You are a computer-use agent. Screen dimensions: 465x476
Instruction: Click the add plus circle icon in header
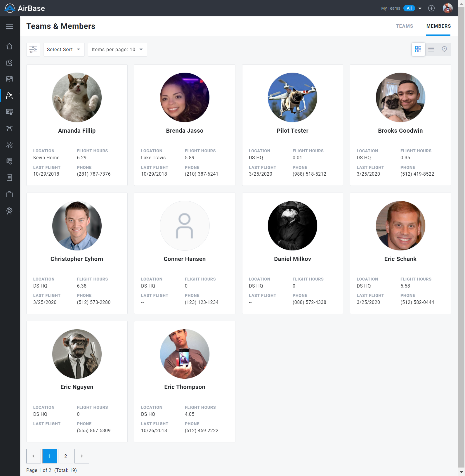(431, 8)
